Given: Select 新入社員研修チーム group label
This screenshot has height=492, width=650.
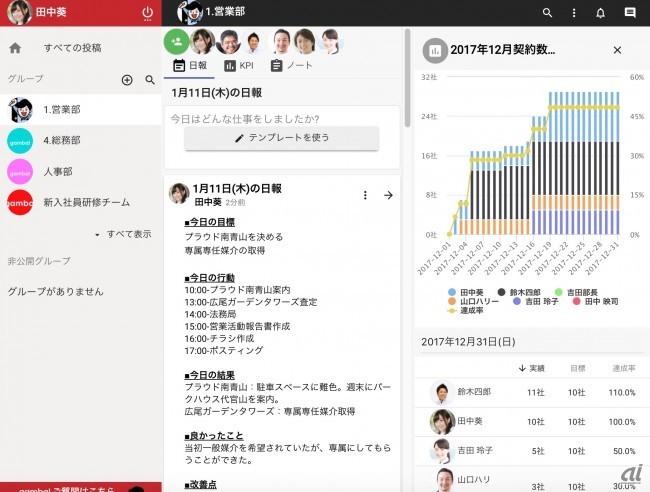Looking at the screenshot, I should click(x=87, y=203).
